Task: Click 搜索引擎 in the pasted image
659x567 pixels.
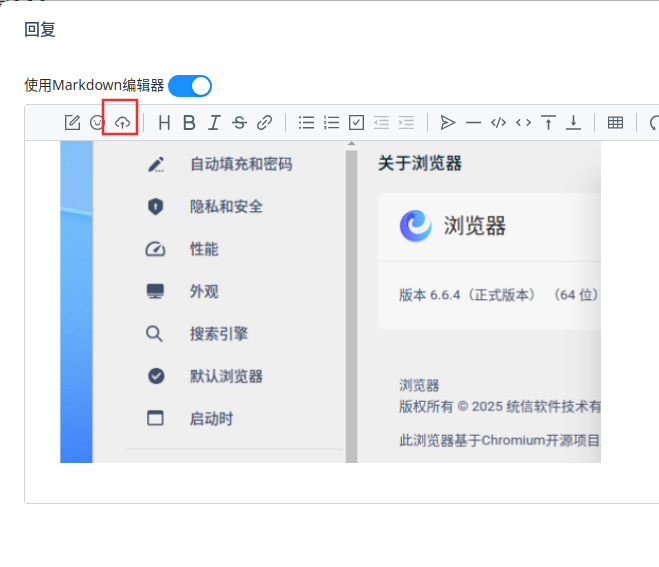Action: pos(219,334)
